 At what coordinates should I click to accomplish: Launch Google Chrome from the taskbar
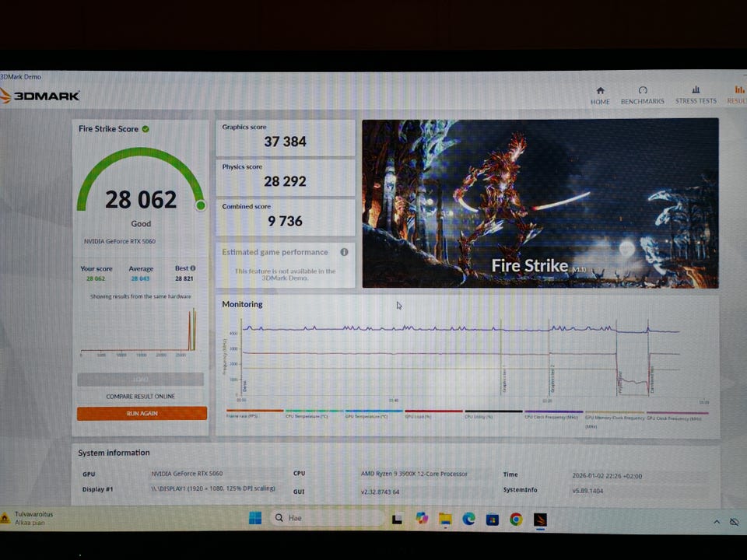tap(516, 520)
